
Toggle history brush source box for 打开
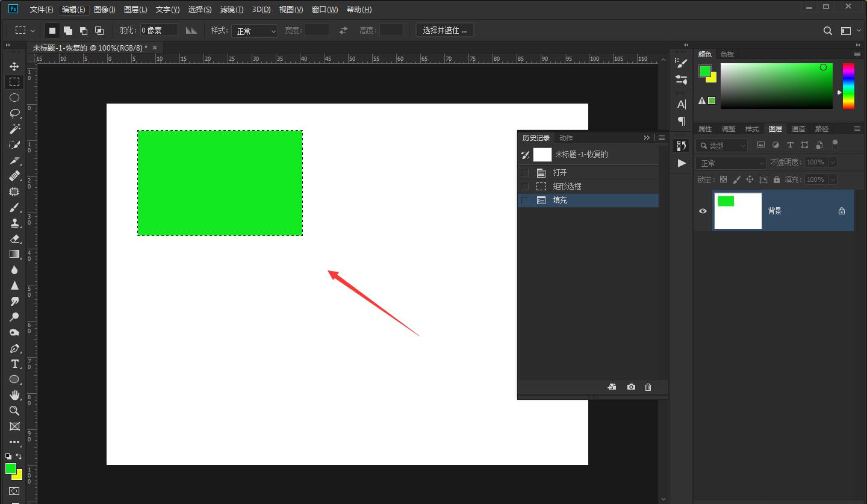click(525, 173)
